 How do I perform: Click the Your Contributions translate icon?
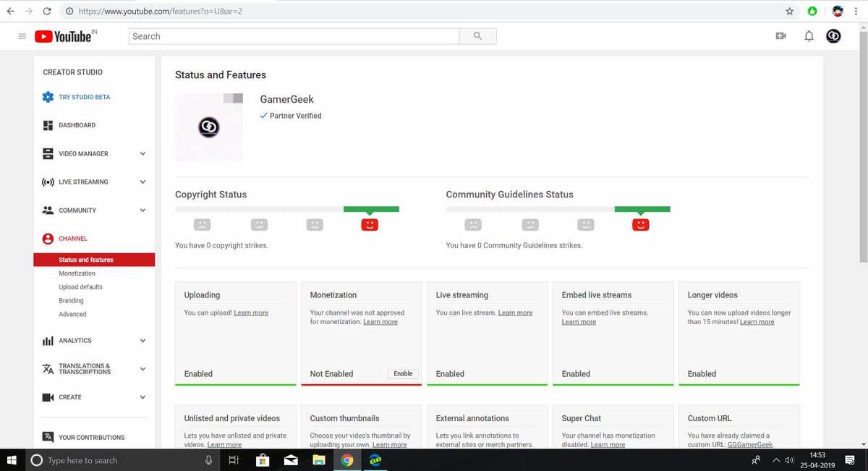pyautogui.click(x=48, y=437)
